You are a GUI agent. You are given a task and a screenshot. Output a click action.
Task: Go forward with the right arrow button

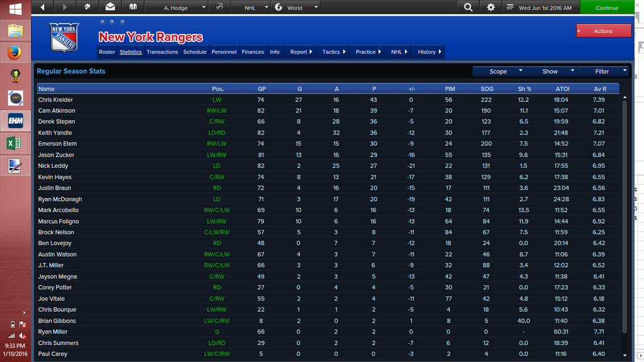(65, 8)
